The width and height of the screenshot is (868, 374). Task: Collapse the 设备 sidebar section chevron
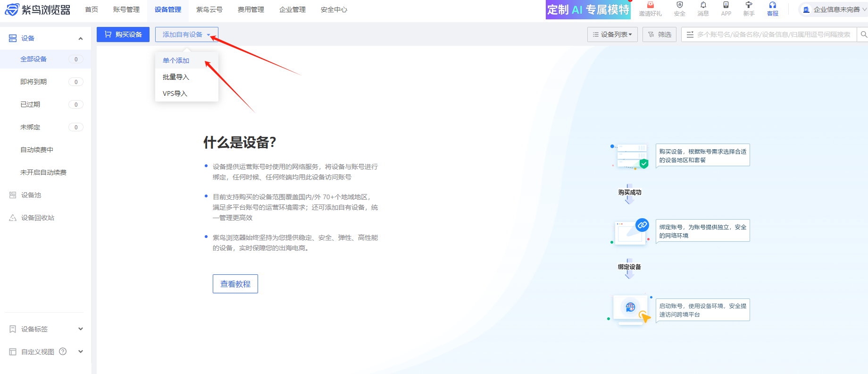click(x=81, y=39)
